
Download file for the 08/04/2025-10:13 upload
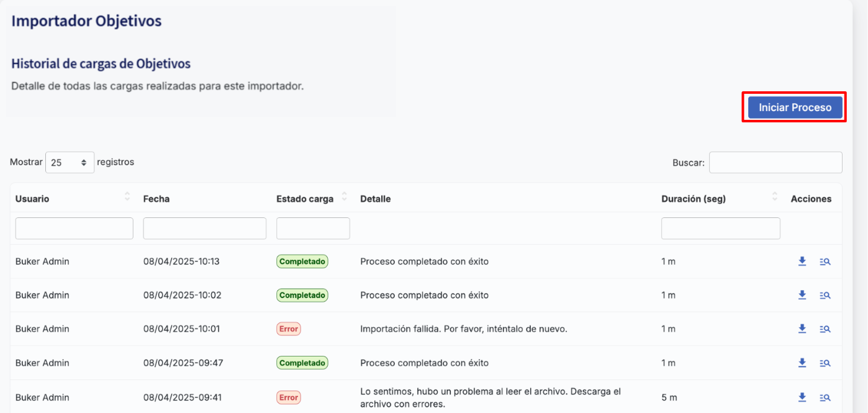click(802, 261)
